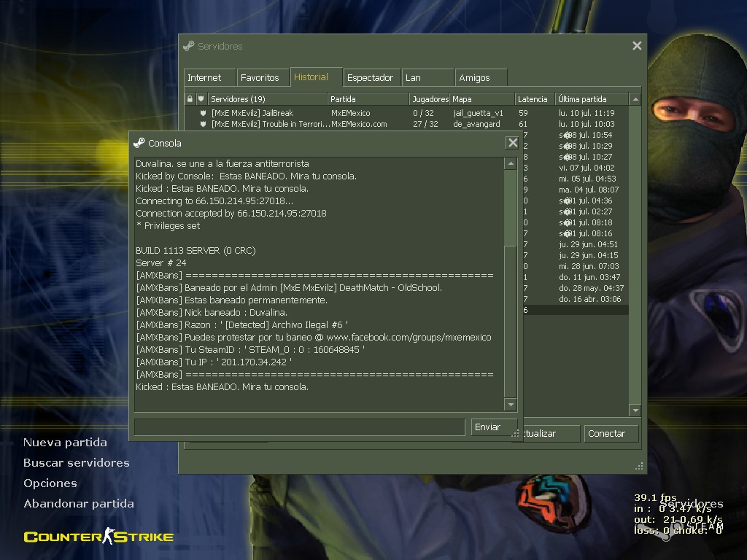Click console scrollbar up arrow
Screen dimensions: 747x560
[x=510, y=164]
